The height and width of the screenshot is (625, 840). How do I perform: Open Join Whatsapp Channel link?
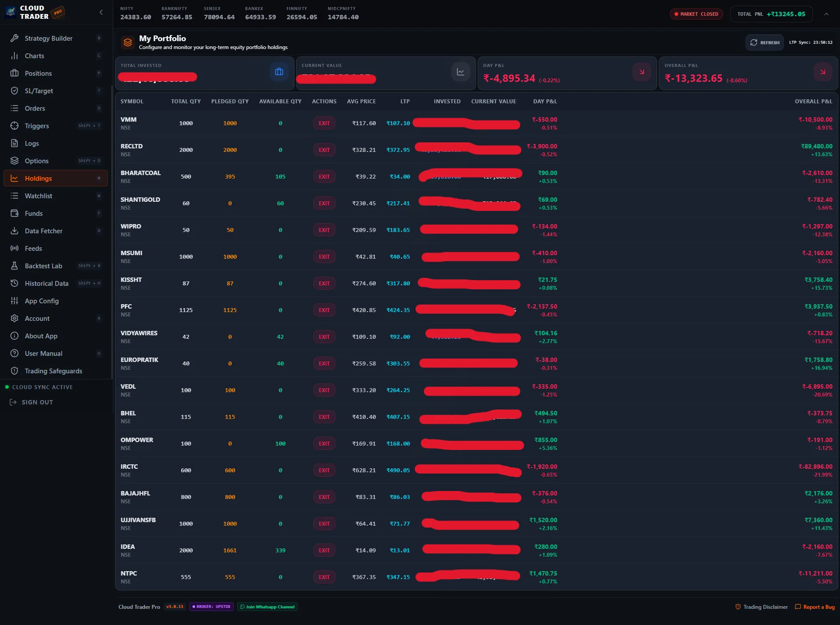pos(267,607)
